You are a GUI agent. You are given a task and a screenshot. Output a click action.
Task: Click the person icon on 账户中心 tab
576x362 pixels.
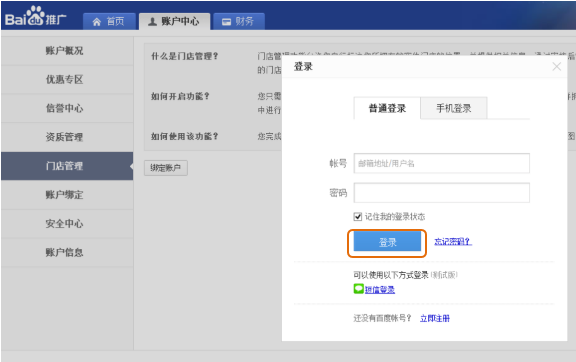pyautogui.click(x=152, y=22)
